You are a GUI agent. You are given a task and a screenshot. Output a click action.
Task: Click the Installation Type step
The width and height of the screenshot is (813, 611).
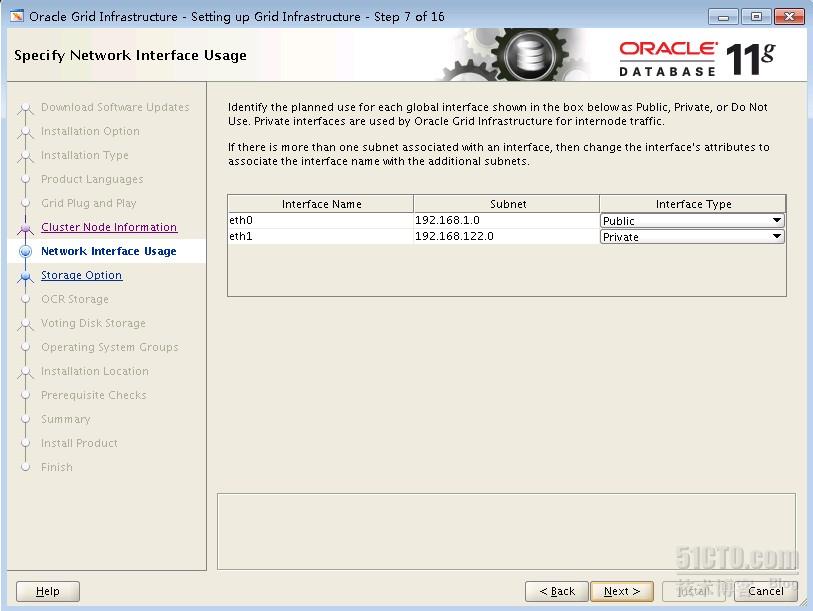pyautogui.click(x=85, y=155)
